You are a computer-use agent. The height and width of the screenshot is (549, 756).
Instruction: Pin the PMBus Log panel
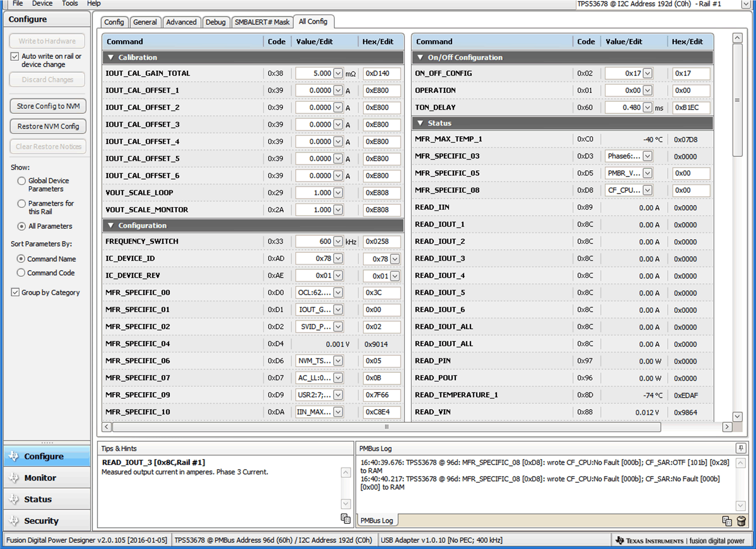coord(741,448)
